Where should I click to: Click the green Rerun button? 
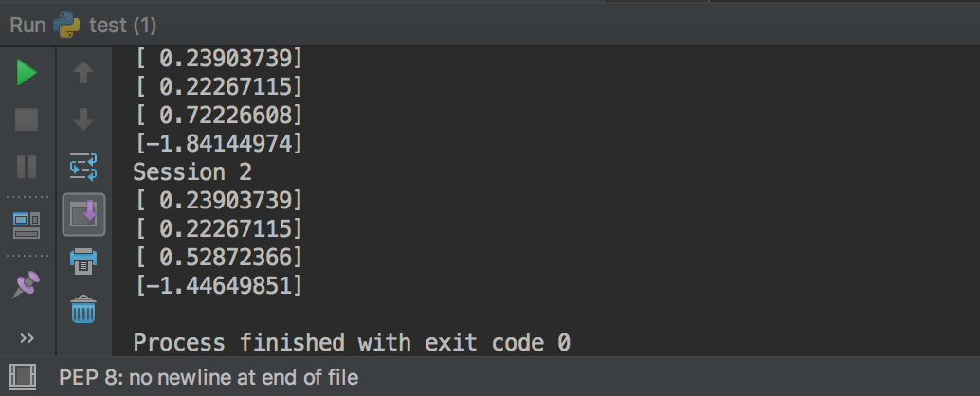click(27, 72)
